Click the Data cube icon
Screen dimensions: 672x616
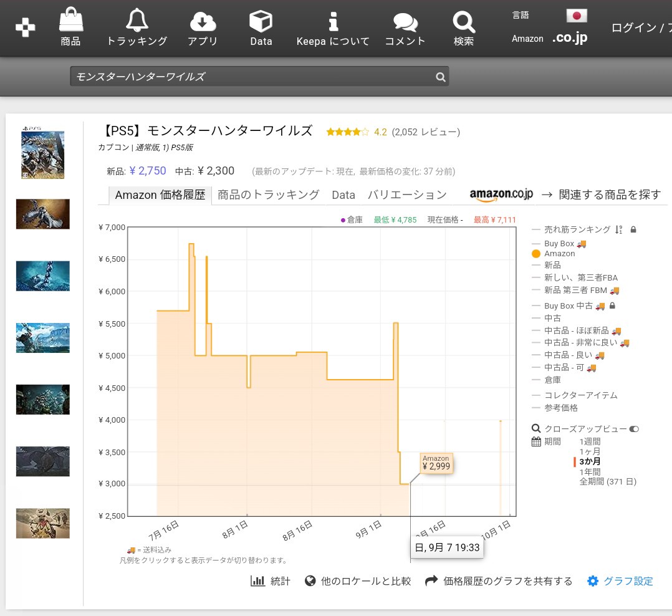pyautogui.click(x=261, y=21)
